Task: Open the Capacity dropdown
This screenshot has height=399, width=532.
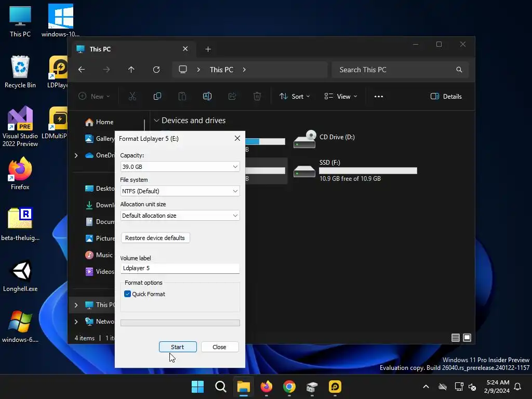Action: (x=180, y=167)
